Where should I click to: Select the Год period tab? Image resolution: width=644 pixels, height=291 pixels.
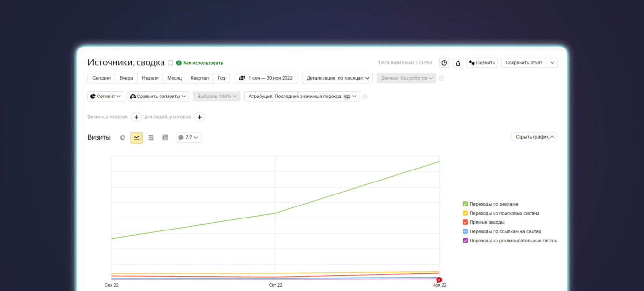[x=222, y=78]
